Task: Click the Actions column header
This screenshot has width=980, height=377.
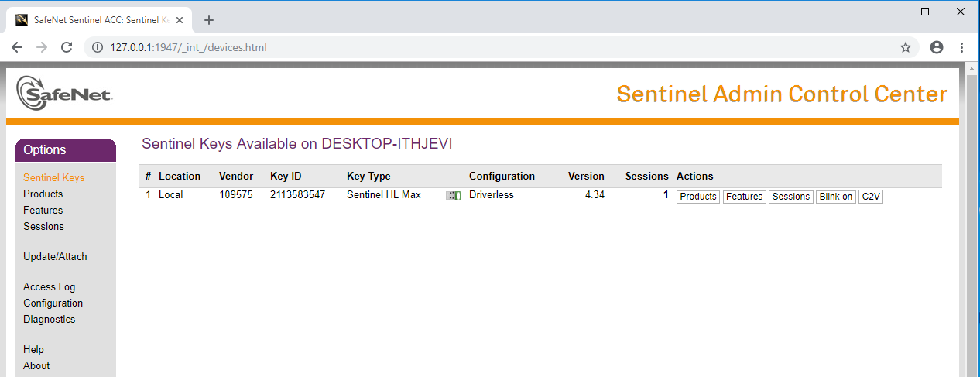Action: (x=695, y=177)
